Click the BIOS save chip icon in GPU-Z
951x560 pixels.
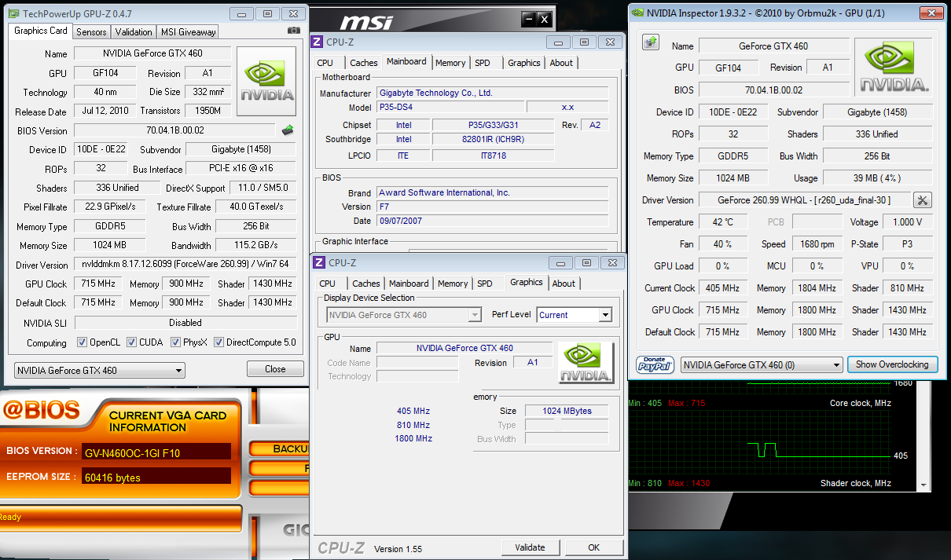[x=288, y=130]
